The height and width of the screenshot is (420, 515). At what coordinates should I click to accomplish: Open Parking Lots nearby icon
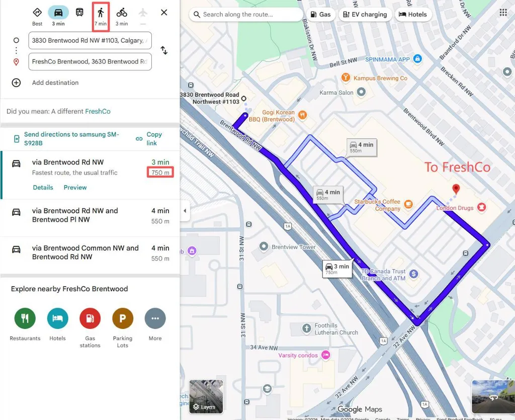pos(123,318)
